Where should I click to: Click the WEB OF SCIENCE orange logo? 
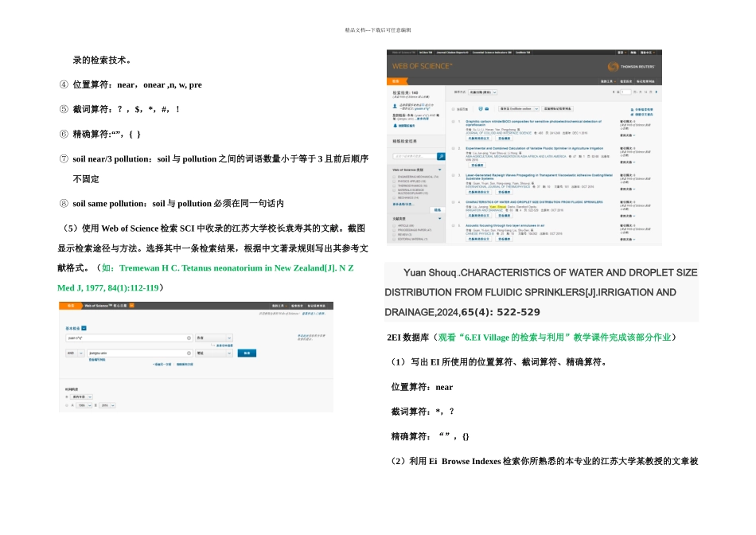(x=423, y=66)
